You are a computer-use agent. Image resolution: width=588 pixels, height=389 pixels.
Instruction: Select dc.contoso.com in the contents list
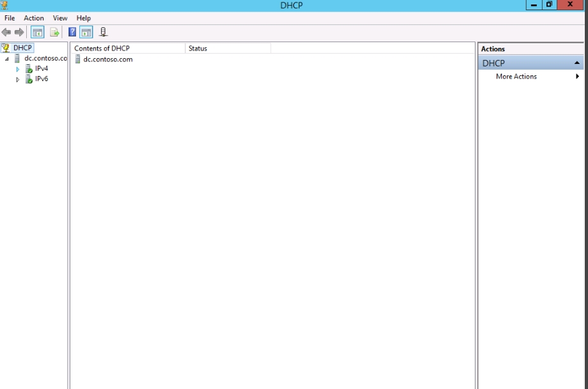107,59
